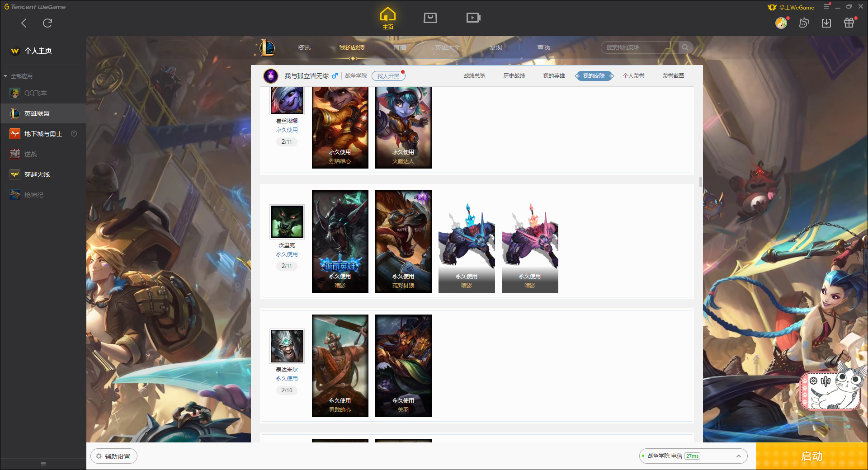The height and width of the screenshot is (470, 868).
Task: Click the 2/11 count under 沃里克
Action: click(x=287, y=266)
